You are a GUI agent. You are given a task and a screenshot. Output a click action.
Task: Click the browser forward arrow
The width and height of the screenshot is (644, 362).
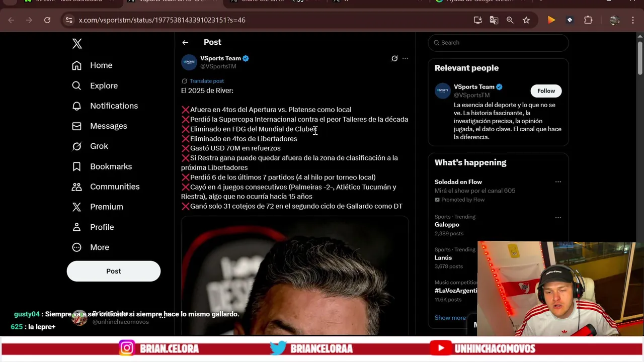(x=29, y=20)
